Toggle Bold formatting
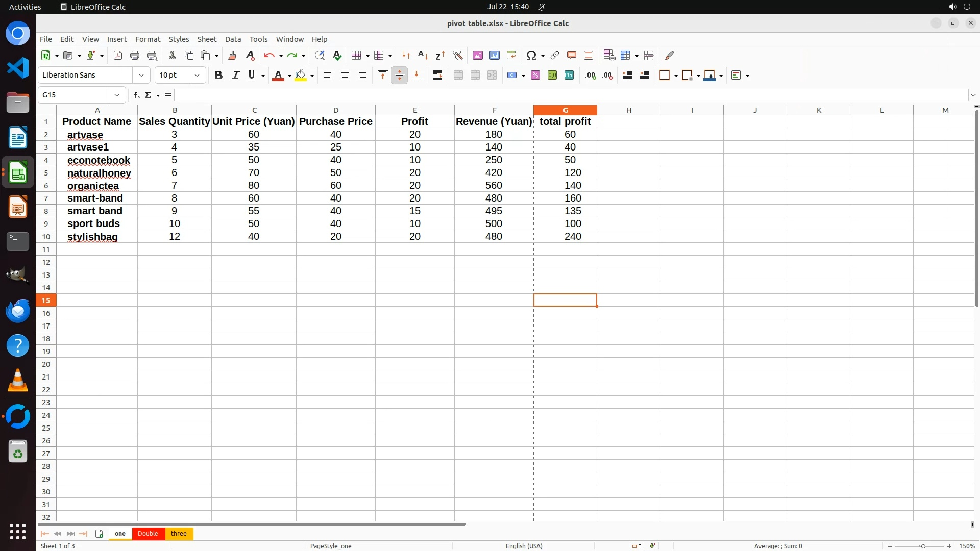The width and height of the screenshot is (980, 551). 218,76
